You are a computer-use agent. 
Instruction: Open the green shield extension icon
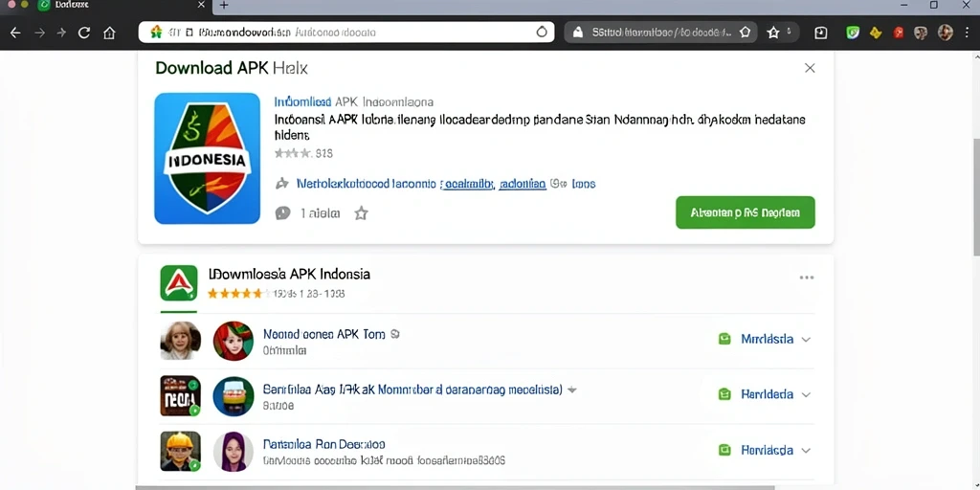tap(853, 33)
